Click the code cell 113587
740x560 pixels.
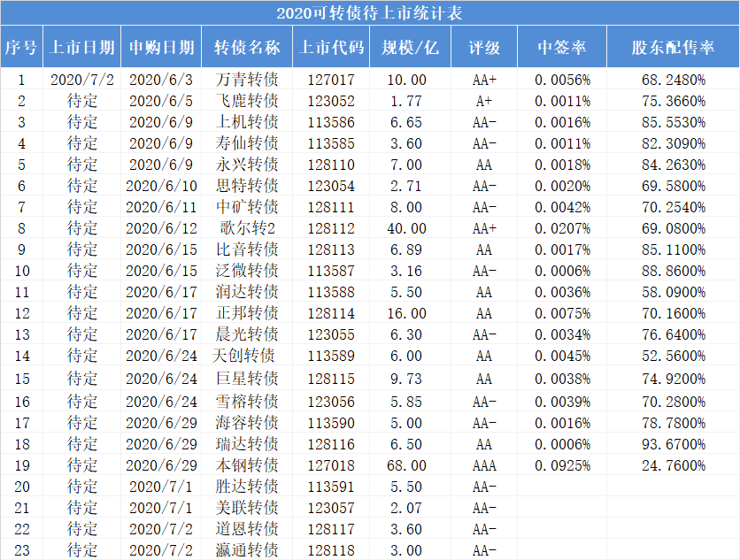point(331,271)
